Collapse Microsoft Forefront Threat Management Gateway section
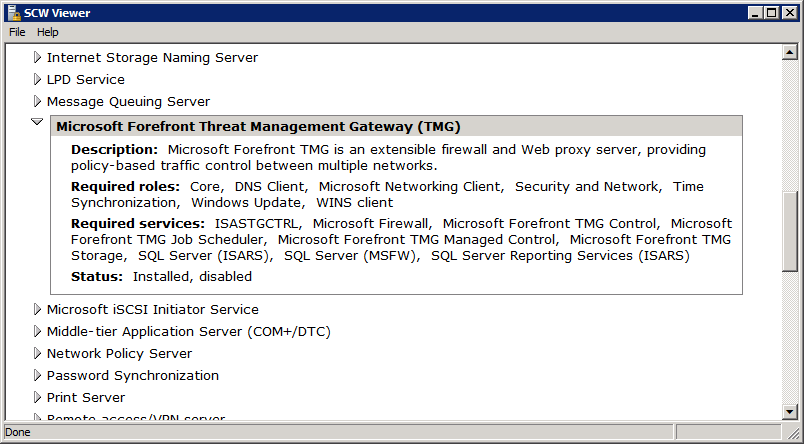804x444 pixels. tap(37, 122)
